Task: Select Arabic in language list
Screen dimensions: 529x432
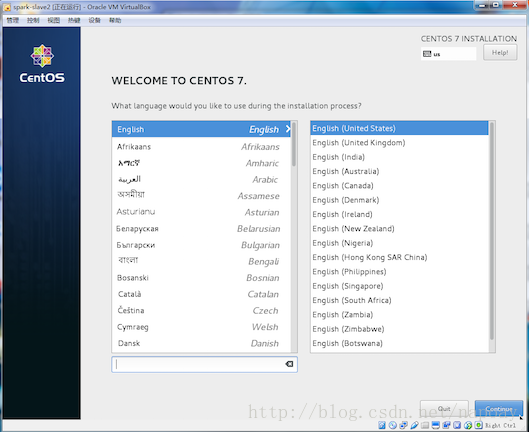Action: tap(201, 180)
